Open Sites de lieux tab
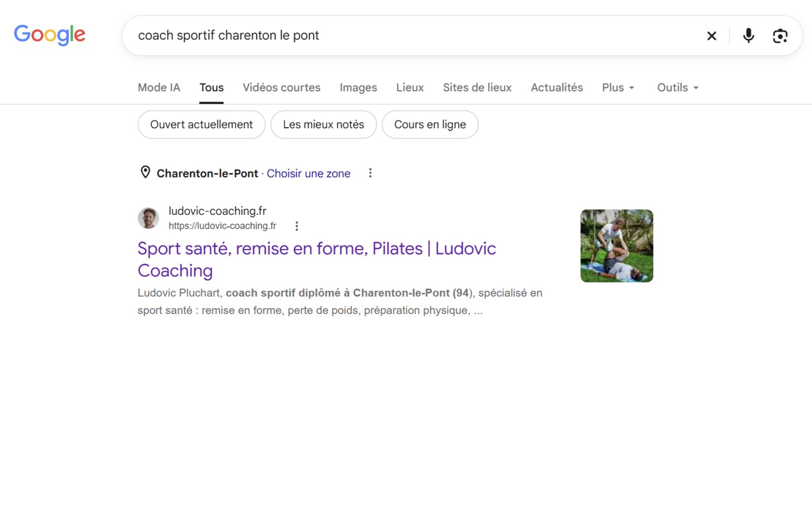 [477, 87]
